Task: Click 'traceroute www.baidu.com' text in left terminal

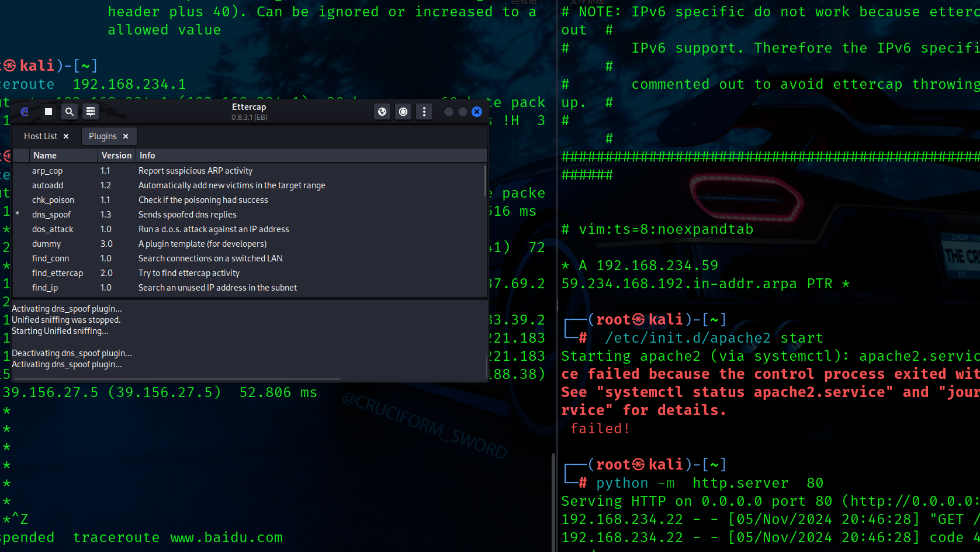Action: [x=178, y=537]
